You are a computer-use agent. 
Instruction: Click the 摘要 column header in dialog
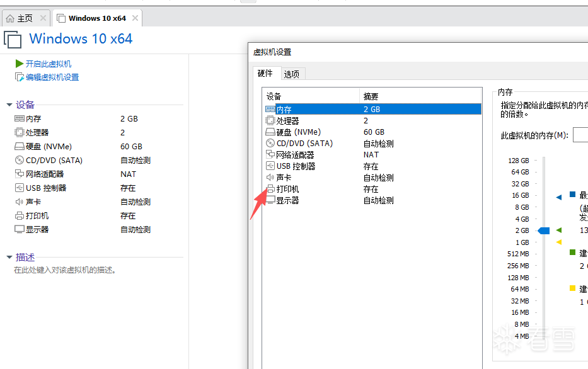coord(421,96)
